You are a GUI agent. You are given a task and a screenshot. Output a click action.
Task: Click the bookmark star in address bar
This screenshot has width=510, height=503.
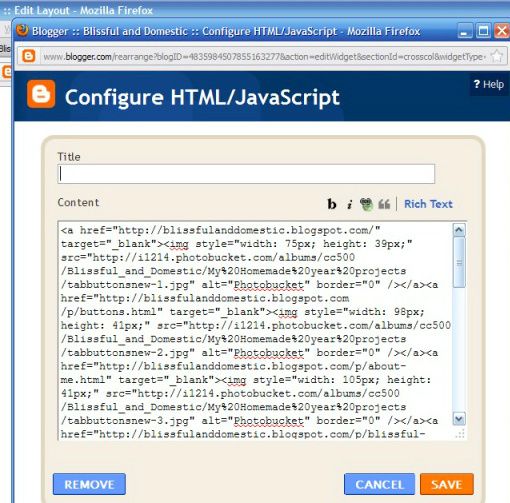coord(497,56)
